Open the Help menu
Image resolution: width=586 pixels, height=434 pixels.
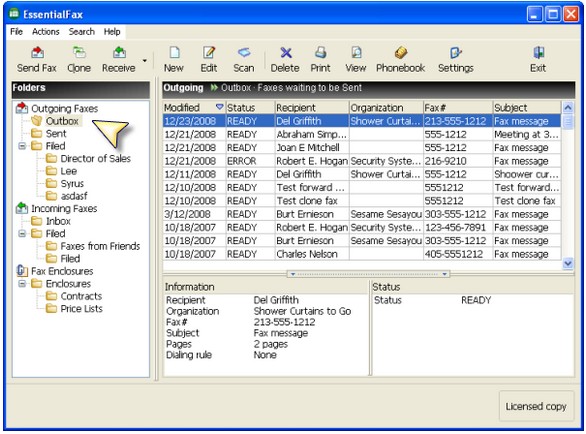point(112,32)
